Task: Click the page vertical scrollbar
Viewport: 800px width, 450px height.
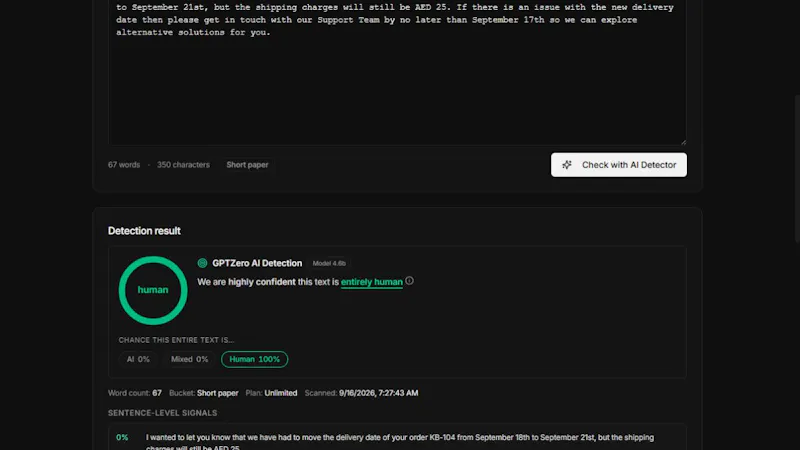Action: click(x=797, y=168)
